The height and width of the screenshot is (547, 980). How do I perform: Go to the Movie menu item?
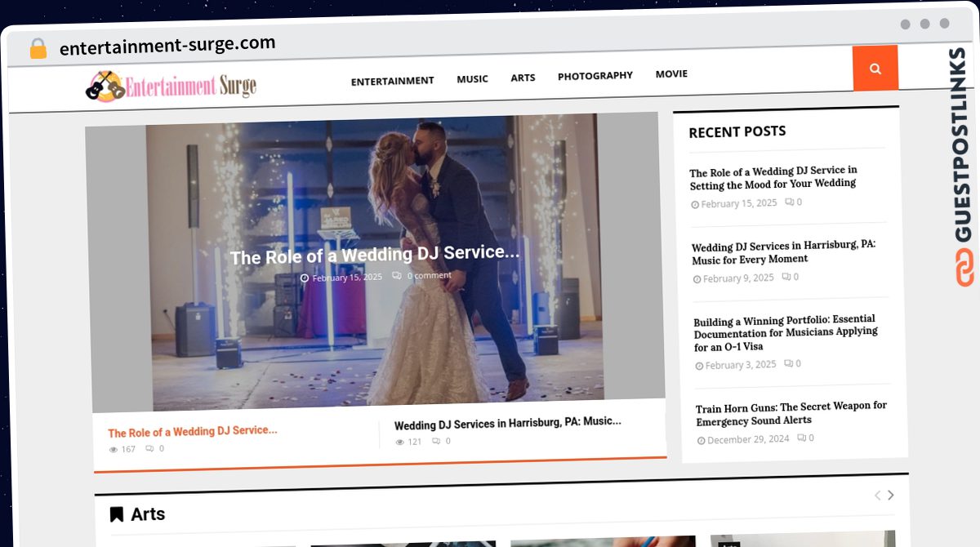(671, 74)
